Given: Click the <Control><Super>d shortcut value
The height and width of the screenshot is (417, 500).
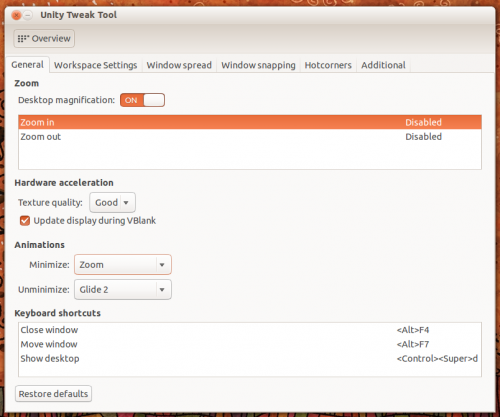Looking at the screenshot, I should coord(437,359).
